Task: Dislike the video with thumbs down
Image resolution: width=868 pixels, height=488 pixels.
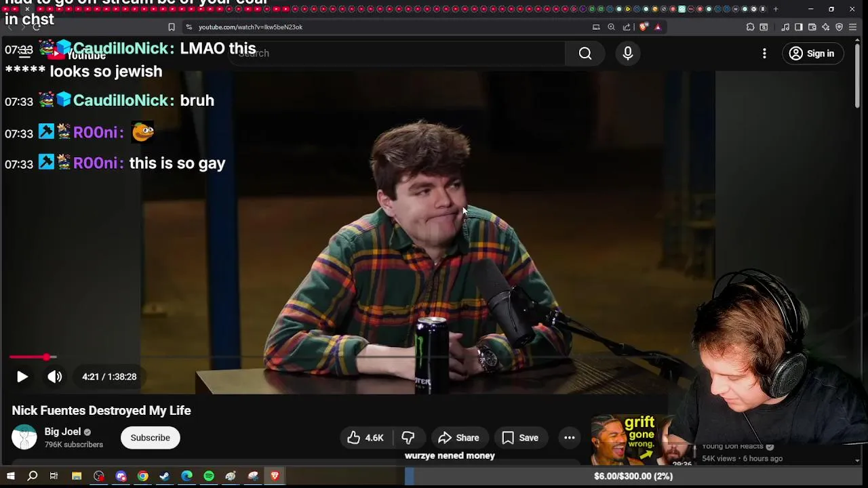Action: (408, 438)
